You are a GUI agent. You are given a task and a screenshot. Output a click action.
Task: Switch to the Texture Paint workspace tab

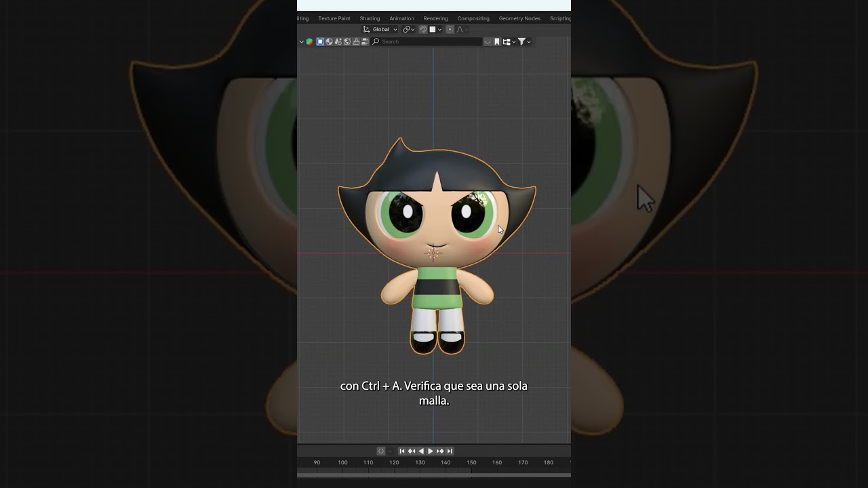coord(334,18)
